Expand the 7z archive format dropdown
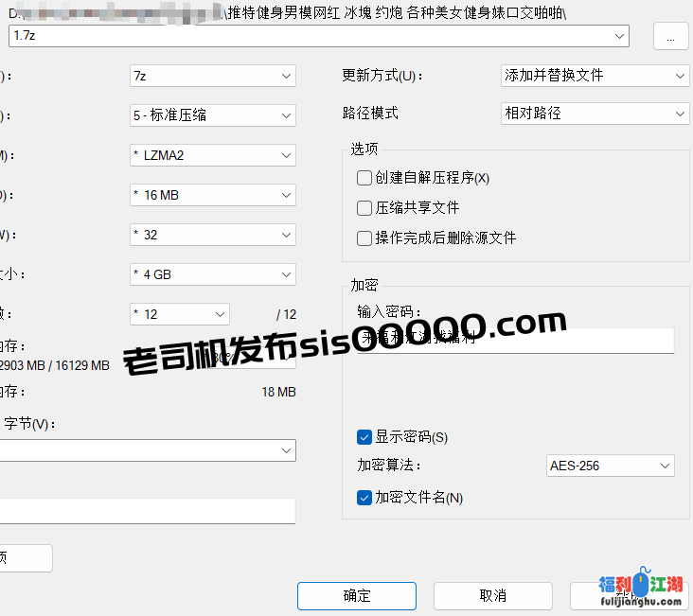This screenshot has height=616, width=693. (286, 76)
